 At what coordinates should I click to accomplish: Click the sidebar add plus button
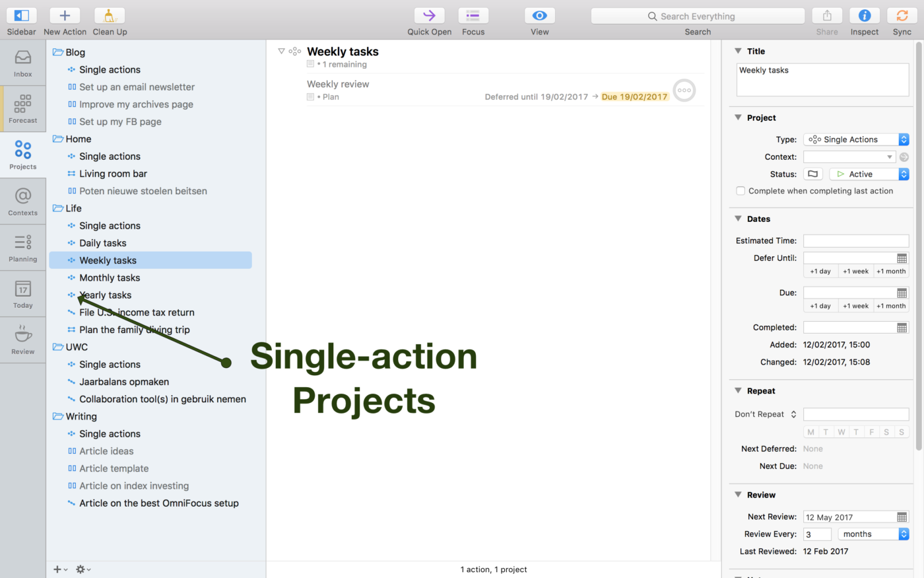pyautogui.click(x=59, y=569)
